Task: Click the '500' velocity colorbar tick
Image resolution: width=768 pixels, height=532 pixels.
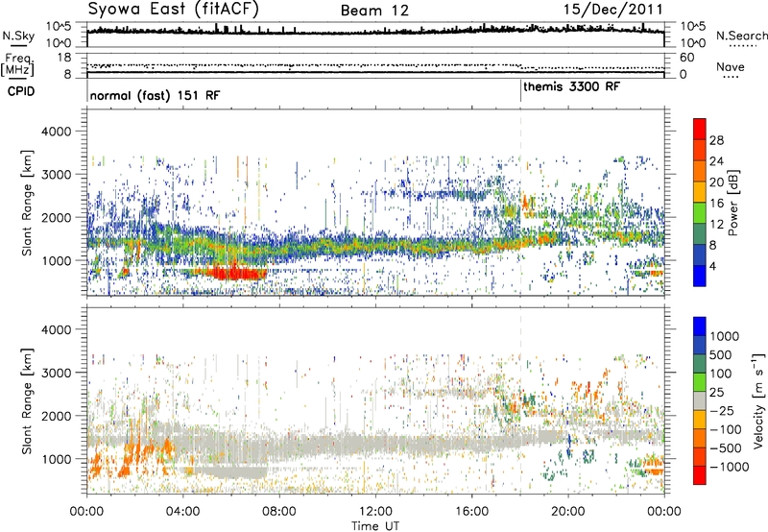Action: pyautogui.click(x=721, y=354)
